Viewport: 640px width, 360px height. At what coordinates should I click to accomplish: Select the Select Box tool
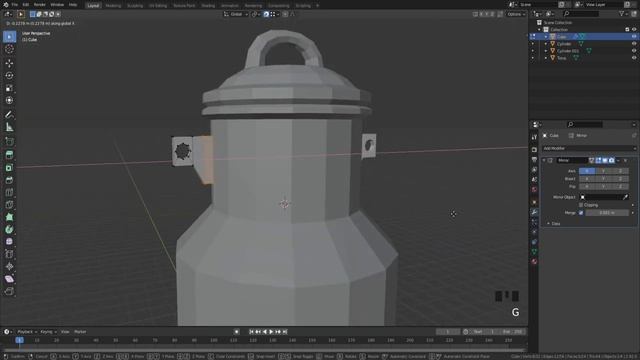[9, 36]
